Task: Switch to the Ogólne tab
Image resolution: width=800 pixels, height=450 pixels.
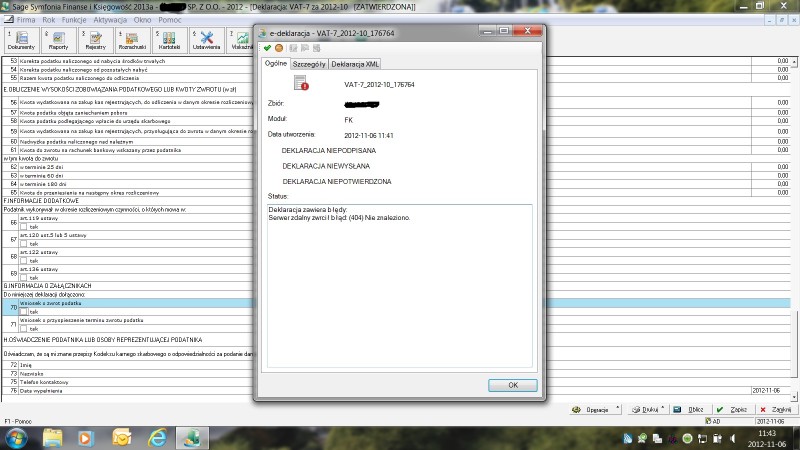Action: 276,63
